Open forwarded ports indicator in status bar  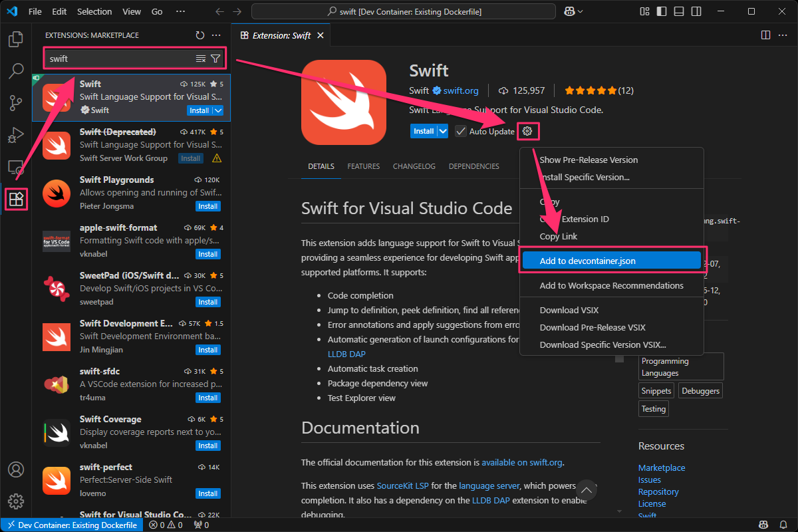pyautogui.click(x=201, y=525)
